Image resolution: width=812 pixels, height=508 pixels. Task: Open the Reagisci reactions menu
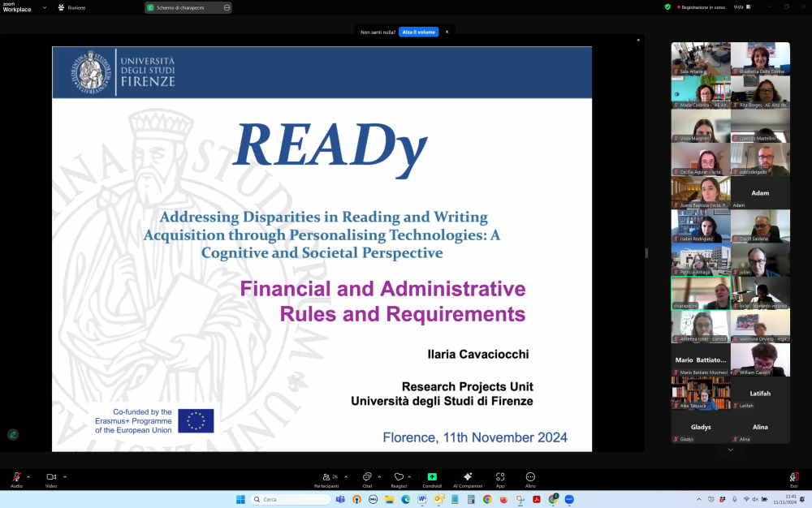pyautogui.click(x=399, y=479)
